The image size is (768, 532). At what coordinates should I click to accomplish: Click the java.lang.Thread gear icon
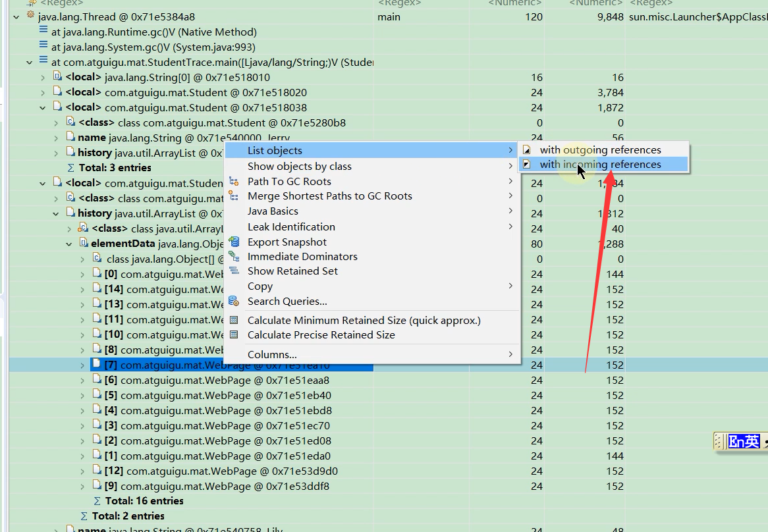tap(30, 16)
